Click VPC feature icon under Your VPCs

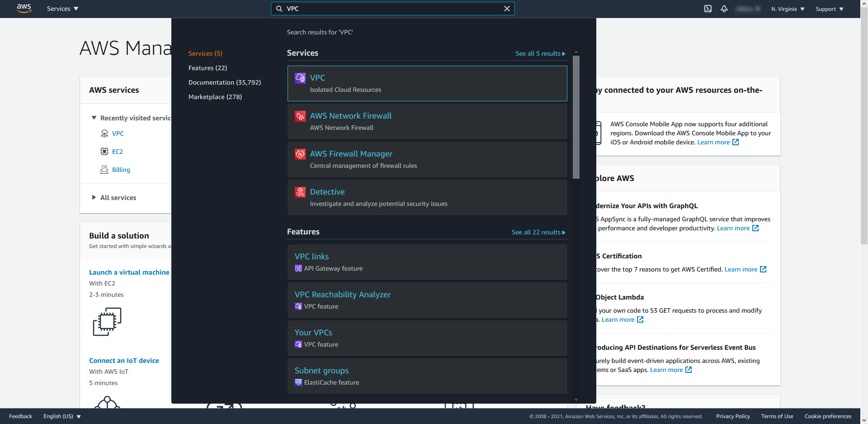(x=298, y=344)
